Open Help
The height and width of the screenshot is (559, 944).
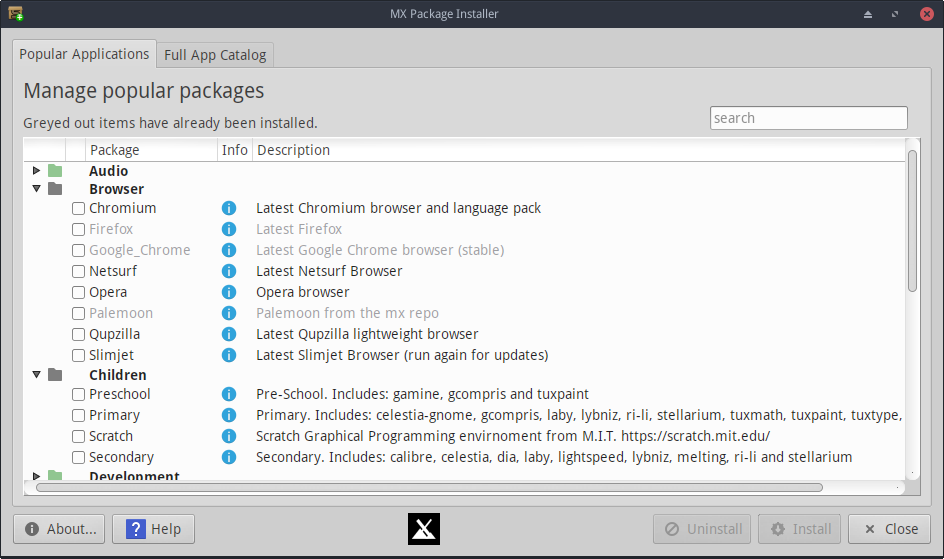154,529
